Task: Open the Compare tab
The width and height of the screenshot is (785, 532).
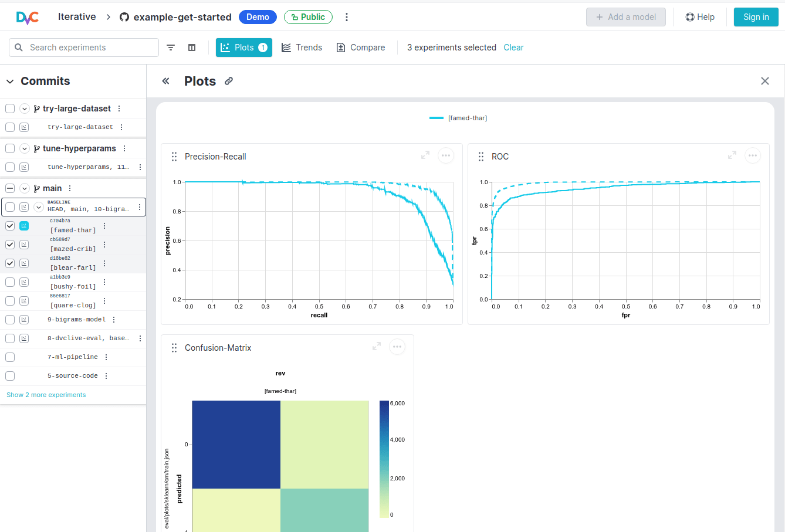Action: 360,48
